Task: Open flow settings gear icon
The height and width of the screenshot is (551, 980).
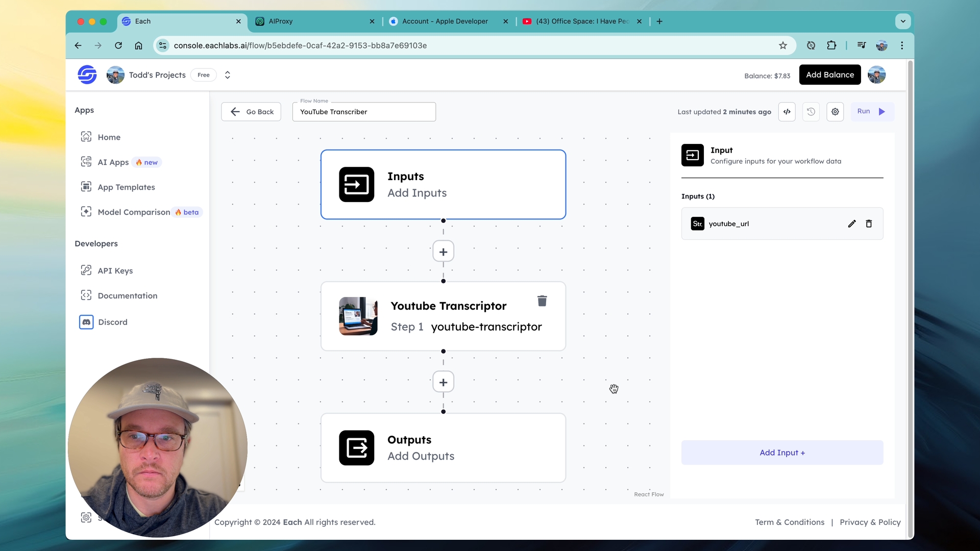Action: [835, 112]
